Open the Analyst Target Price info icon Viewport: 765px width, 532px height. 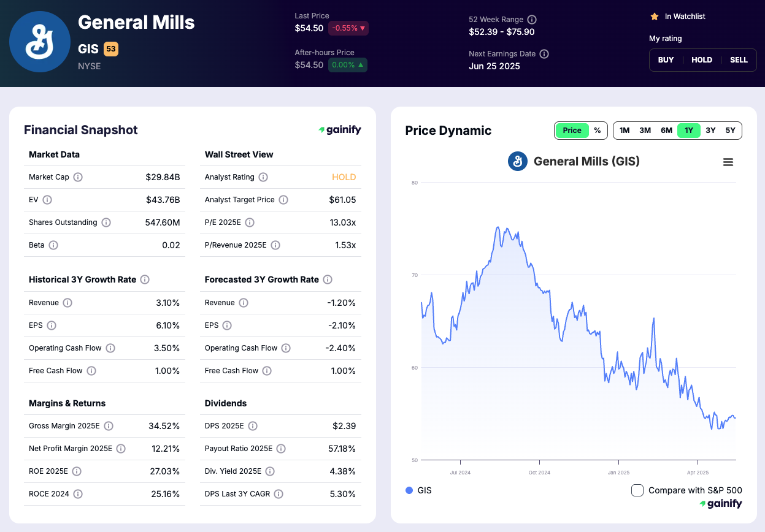(283, 200)
